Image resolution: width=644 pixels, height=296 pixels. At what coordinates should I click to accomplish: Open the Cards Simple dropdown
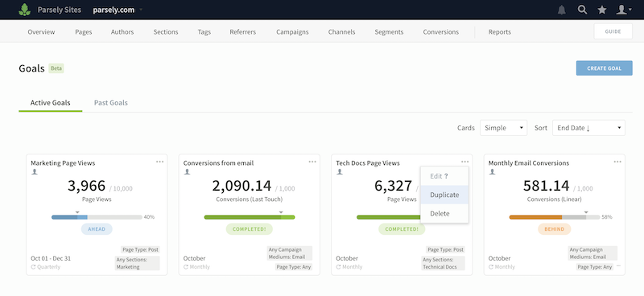504,128
